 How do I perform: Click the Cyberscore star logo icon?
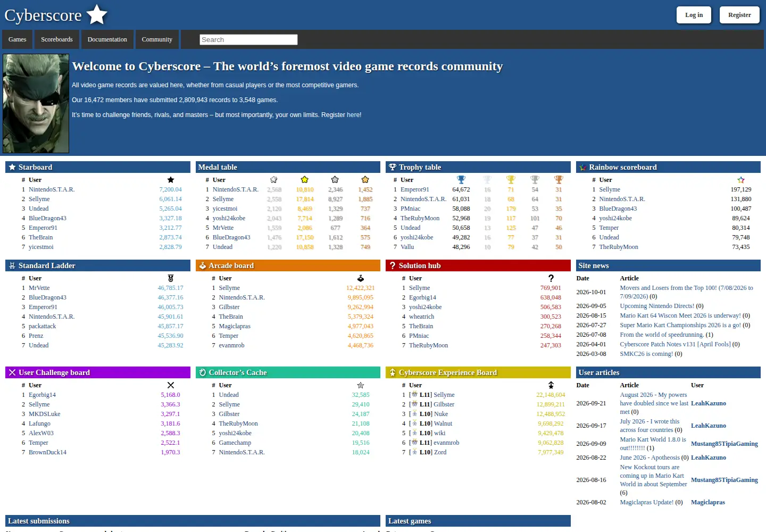tap(97, 14)
